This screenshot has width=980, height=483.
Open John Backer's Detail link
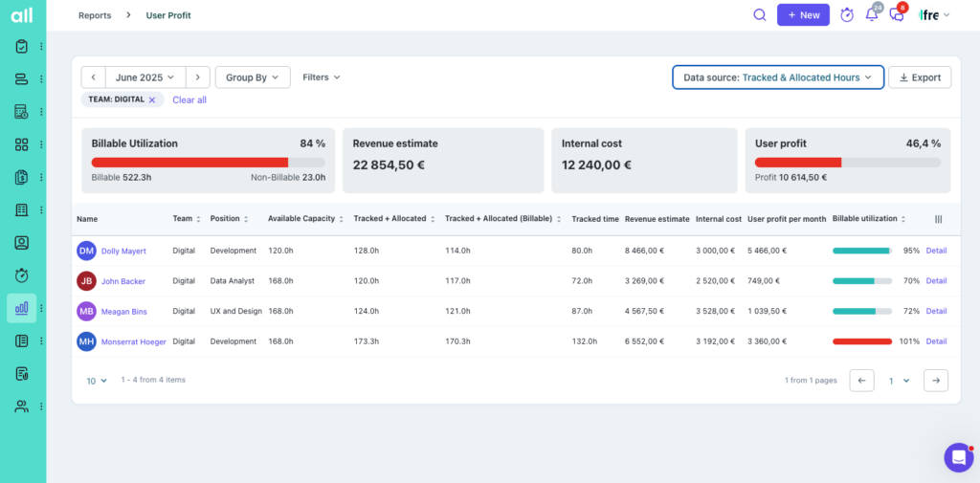[x=936, y=281]
